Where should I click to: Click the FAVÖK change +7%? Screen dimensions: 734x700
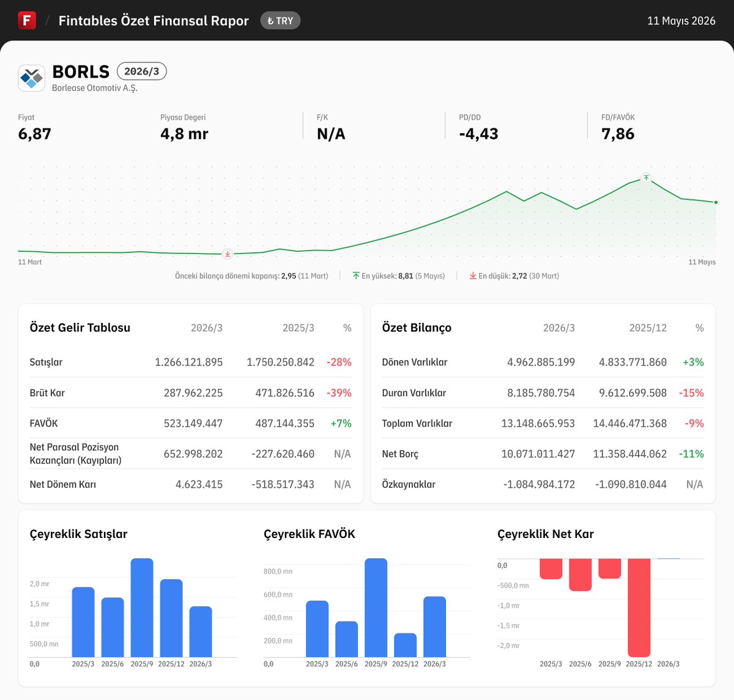tap(341, 423)
